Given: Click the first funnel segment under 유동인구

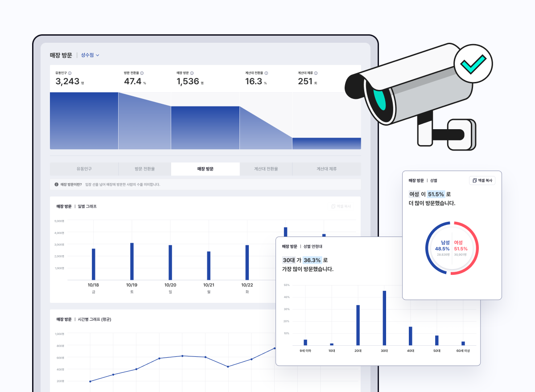Looking at the screenshot, I should pos(84,121).
